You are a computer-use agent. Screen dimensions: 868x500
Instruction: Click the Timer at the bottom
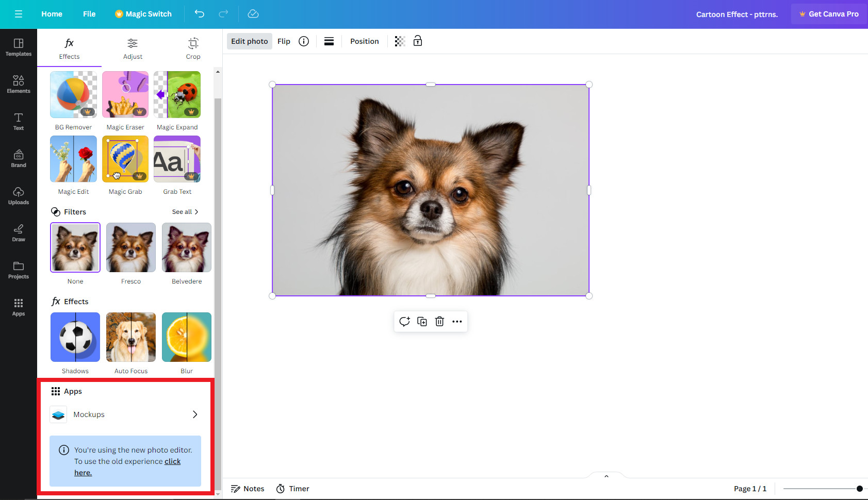[293, 489]
